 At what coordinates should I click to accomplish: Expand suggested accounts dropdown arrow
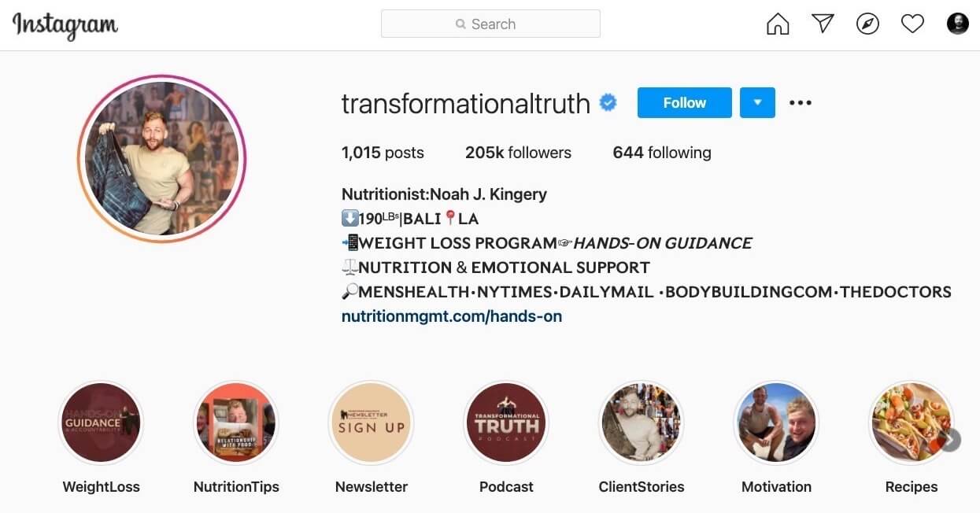tap(757, 102)
